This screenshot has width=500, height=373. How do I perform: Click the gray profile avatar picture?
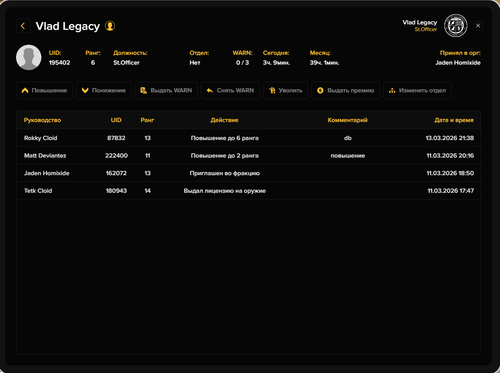pos(29,57)
